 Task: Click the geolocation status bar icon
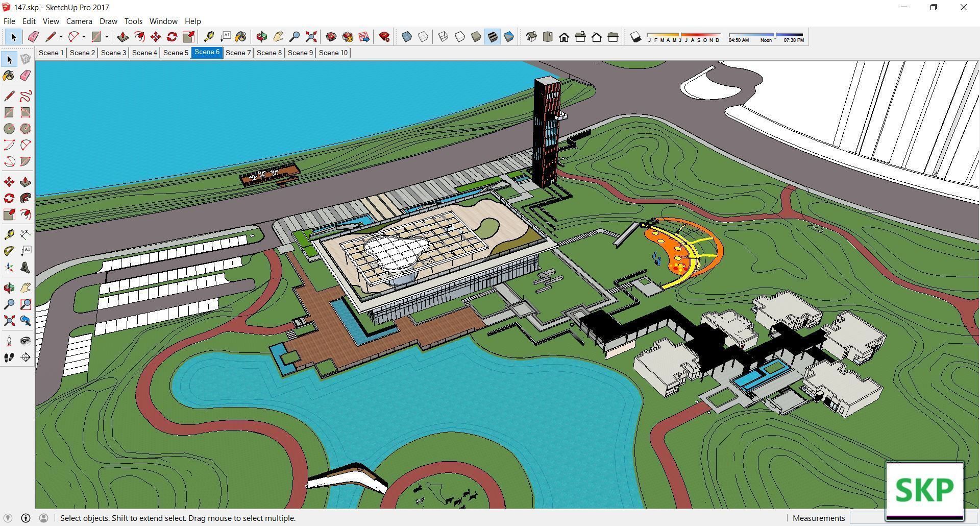tap(8, 518)
